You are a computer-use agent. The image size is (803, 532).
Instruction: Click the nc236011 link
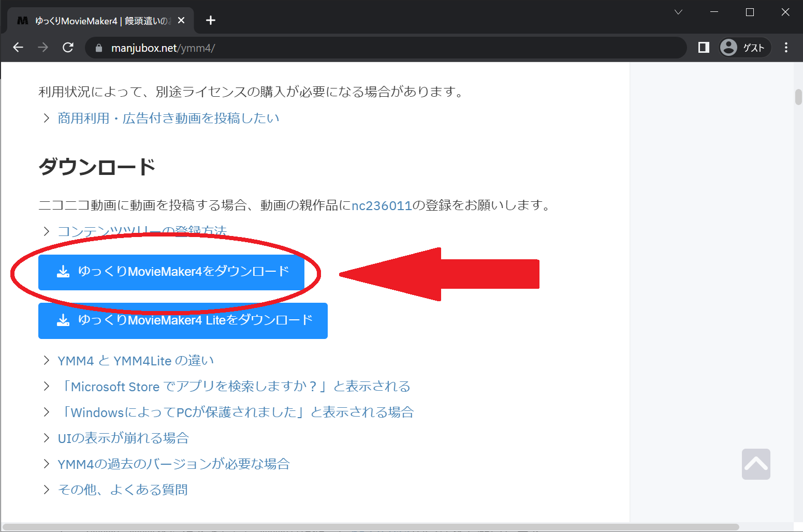coord(382,206)
